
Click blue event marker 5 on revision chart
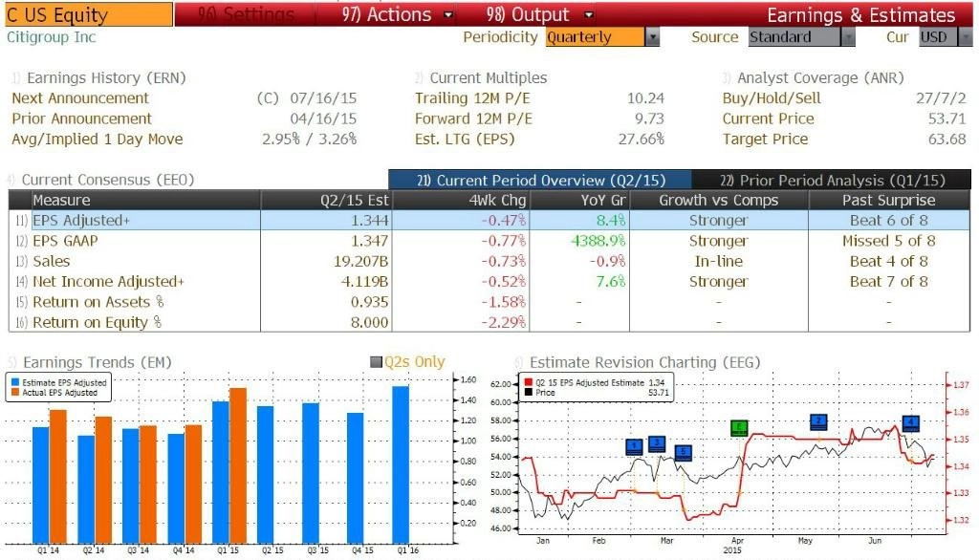pyautogui.click(x=684, y=452)
